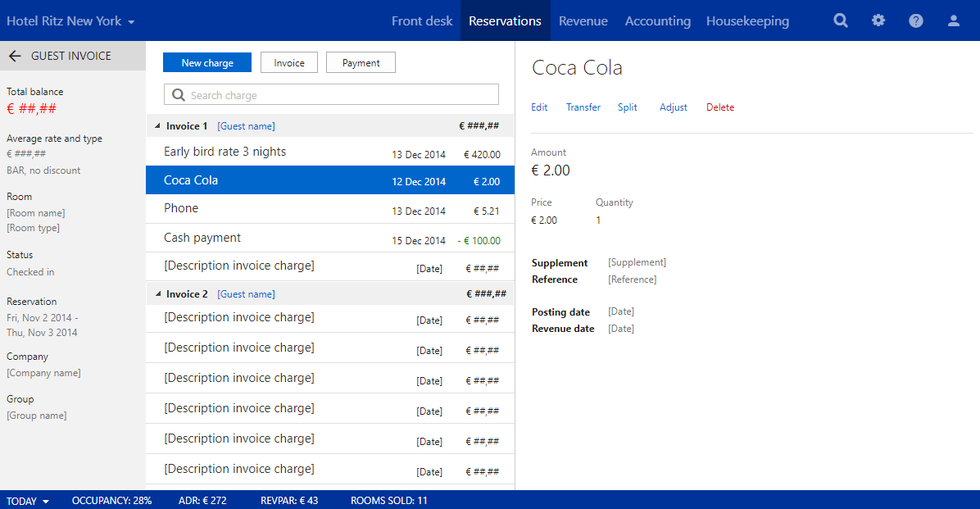This screenshot has height=509, width=980.
Task: Click the Payment button
Action: coord(361,62)
